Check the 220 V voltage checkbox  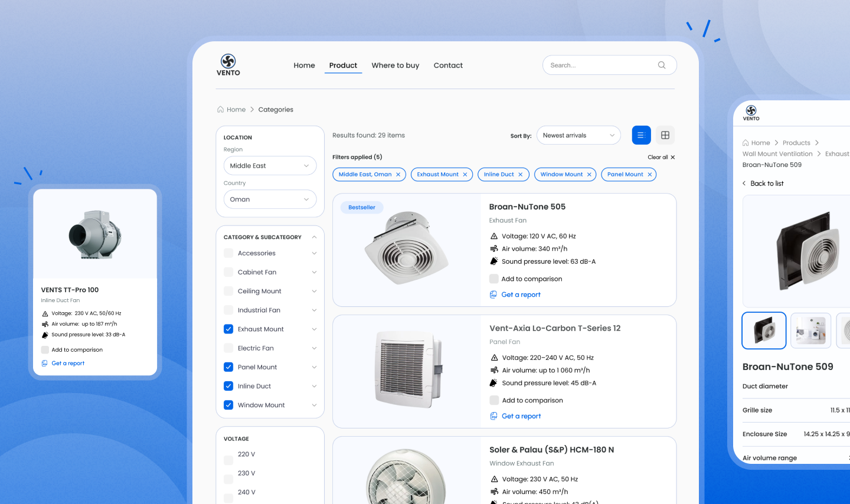point(228,460)
